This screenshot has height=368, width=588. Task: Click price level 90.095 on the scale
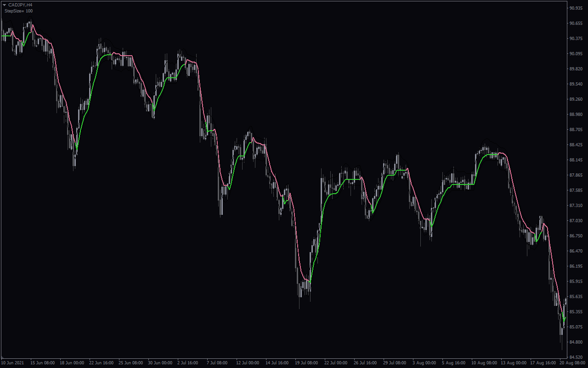pos(576,54)
